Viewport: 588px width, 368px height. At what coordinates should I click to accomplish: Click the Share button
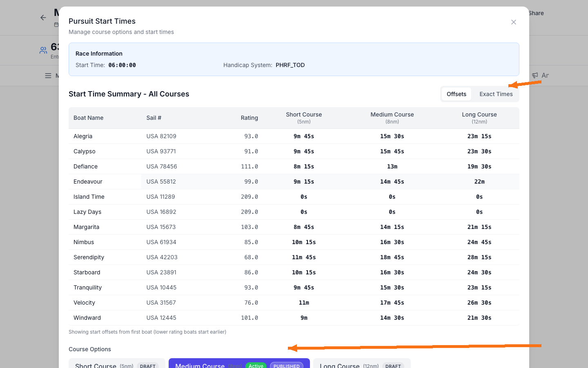point(536,13)
